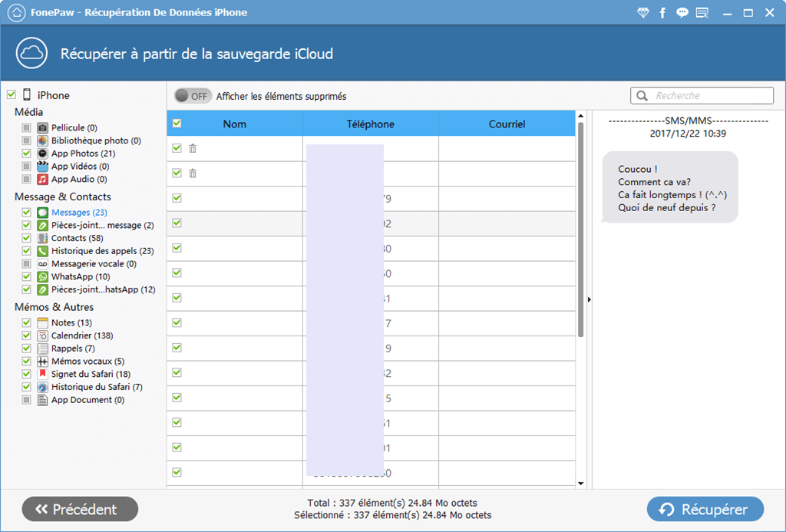
Task: Sort by the Téléphone column header
Action: [x=371, y=124]
